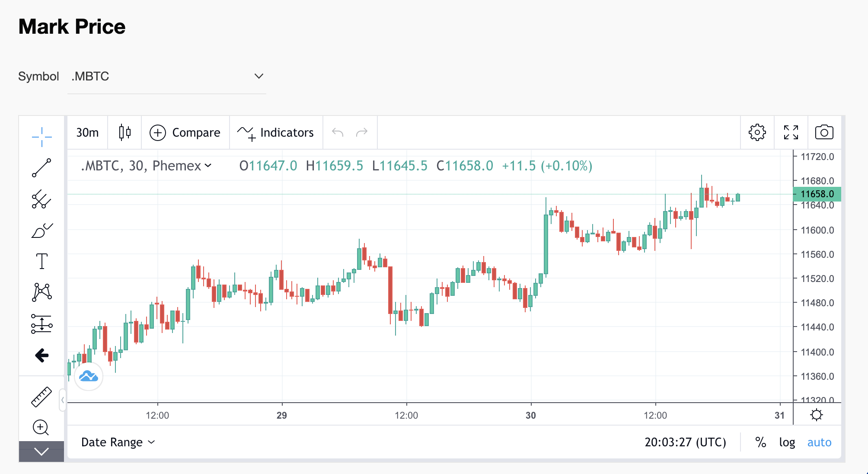Select the trend line drawing tool
This screenshot has height=474, width=868.
41,167
